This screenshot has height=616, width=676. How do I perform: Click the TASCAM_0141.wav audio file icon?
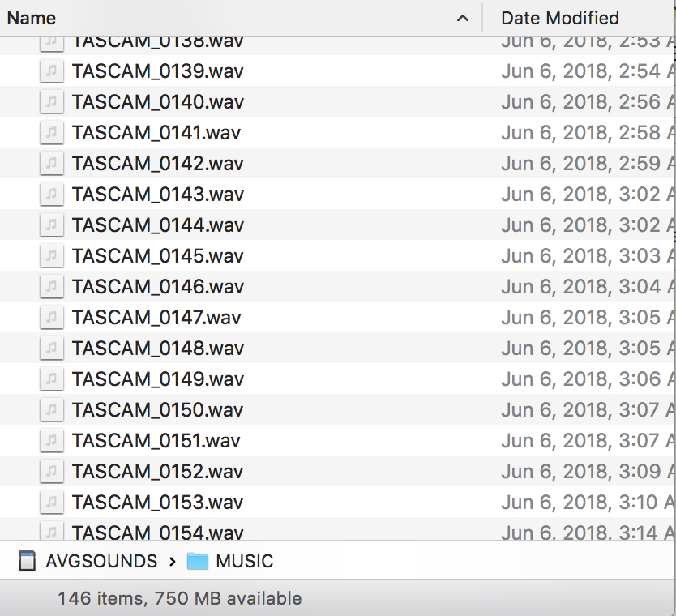(x=51, y=132)
